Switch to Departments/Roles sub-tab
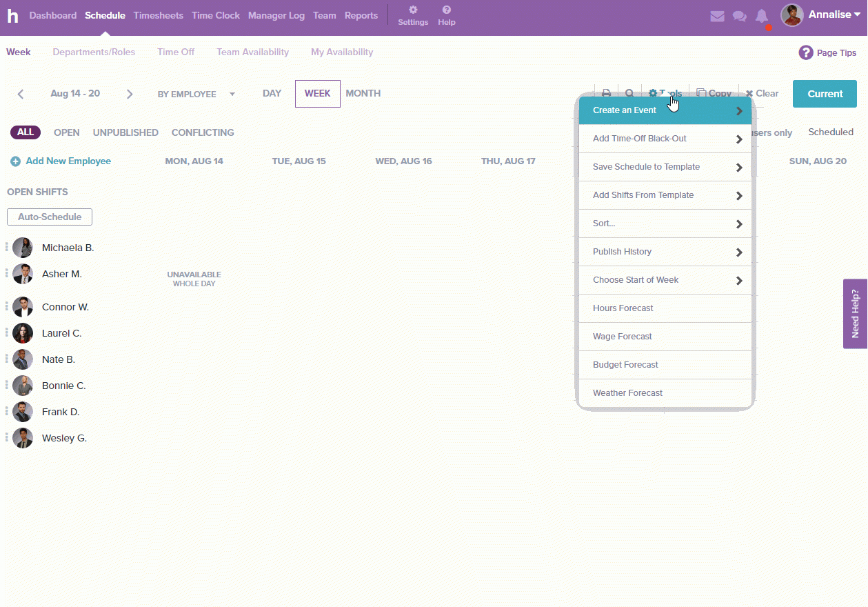This screenshot has width=868, height=607. (94, 52)
